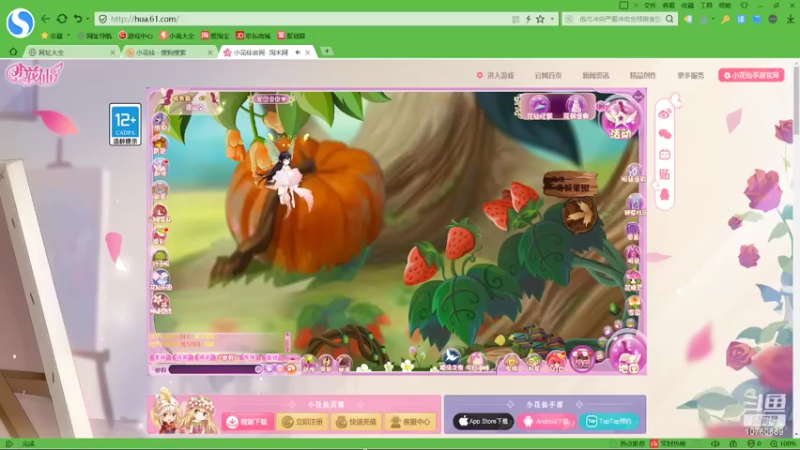Click the Android下载 button
This screenshot has height=450, width=800.
click(546, 421)
